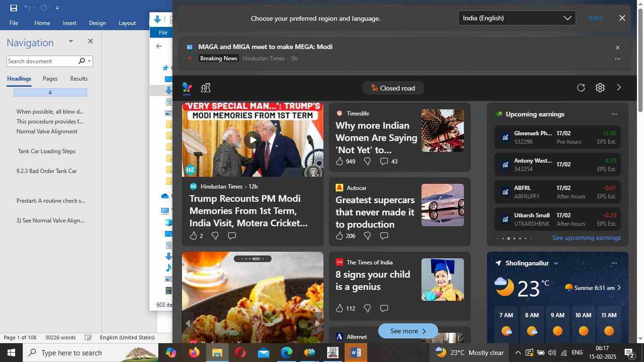Like the Trump Recounts PM Modi article

pyautogui.click(x=193, y=236)
